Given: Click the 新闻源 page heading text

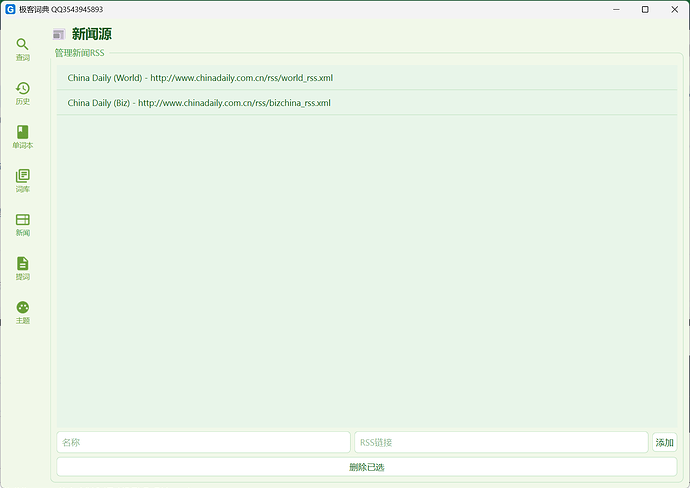Looking at the screenshot, I should point(92,34).
